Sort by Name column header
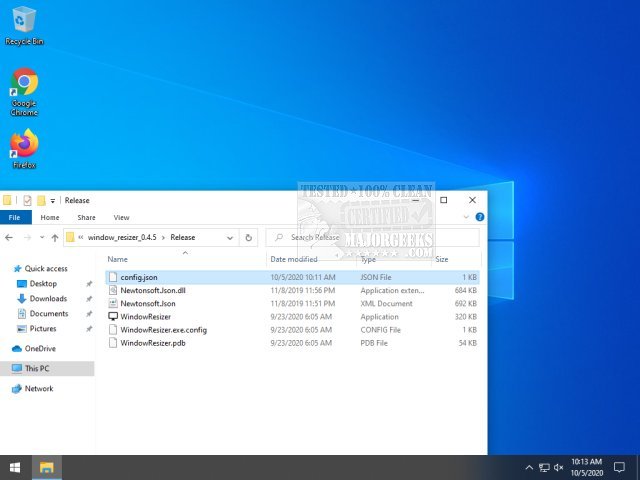Screen dimensions: 640x480 coord(118,259)
